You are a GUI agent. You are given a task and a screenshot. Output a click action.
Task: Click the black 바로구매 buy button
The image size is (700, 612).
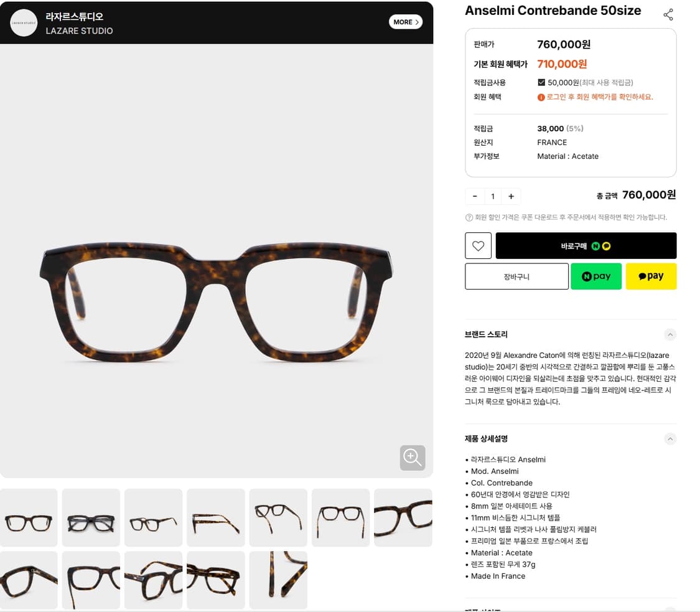coord(586,246)
